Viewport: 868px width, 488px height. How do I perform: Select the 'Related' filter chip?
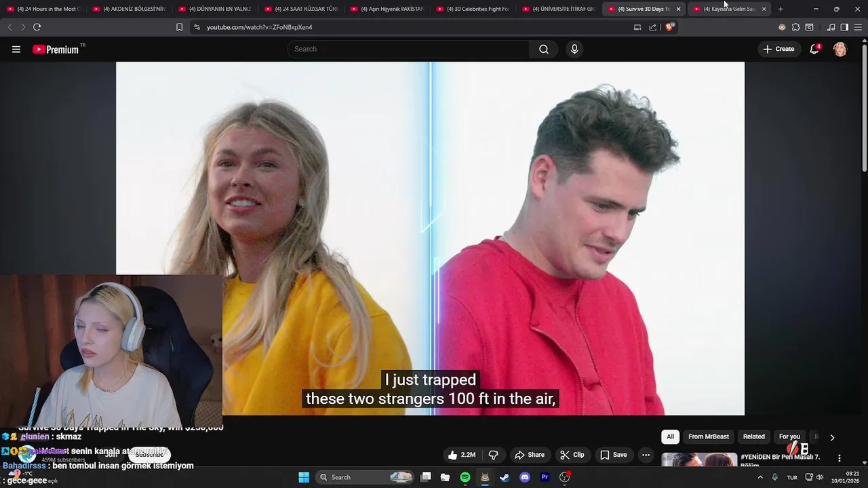click(x=753, y=436)
